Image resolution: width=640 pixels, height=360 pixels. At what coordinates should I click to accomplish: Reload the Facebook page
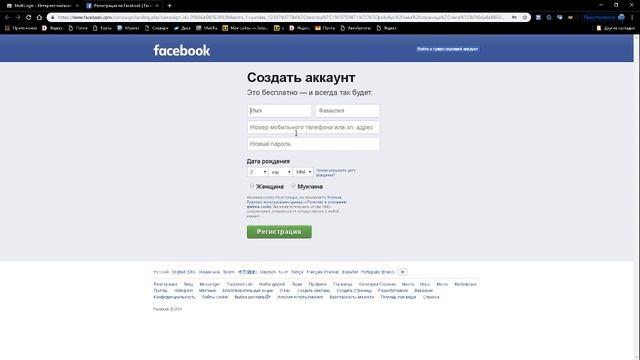(x=29, y=18)
